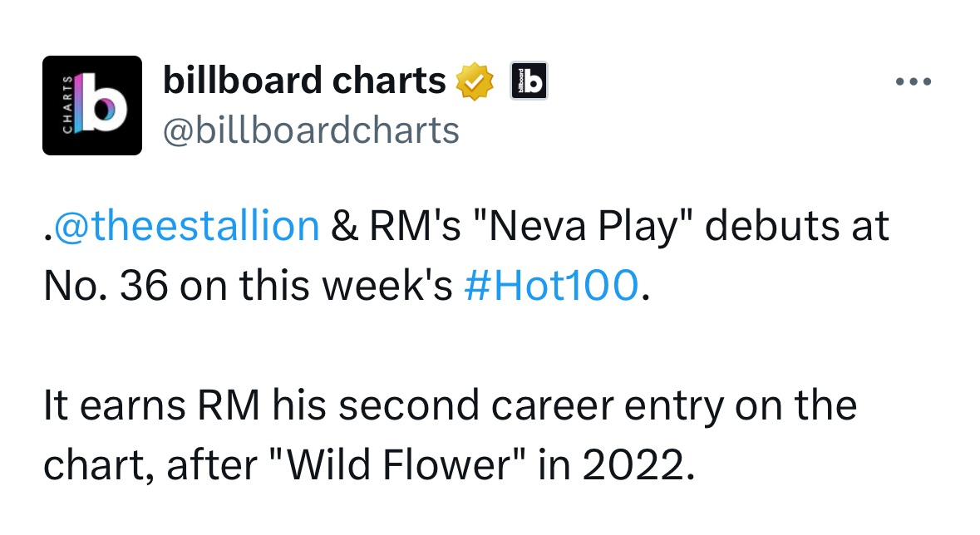980x535 pixels.
Task: Open the #Hot100 hashtag link
Action: pos(551,286)
